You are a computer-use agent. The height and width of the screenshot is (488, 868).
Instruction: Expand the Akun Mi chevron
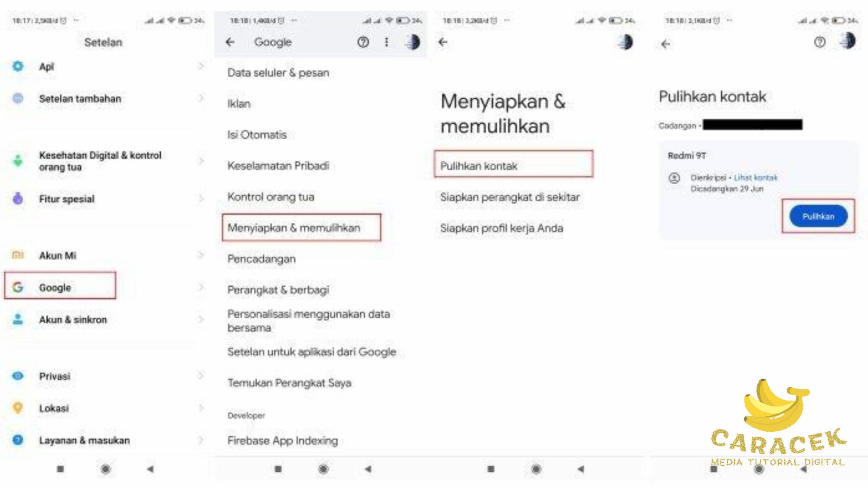pyautogui.click(x=201, y=255)
